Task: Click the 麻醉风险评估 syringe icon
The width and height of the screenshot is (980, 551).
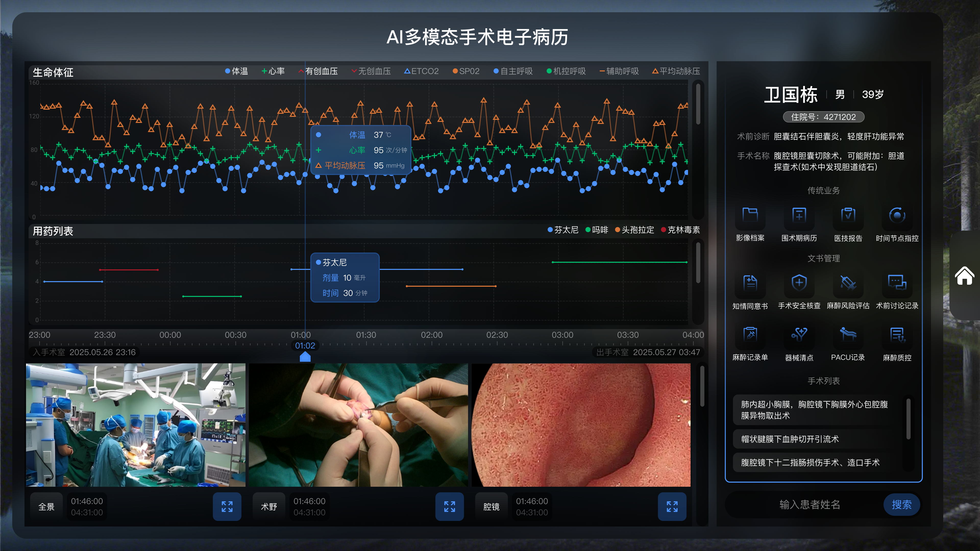Action: click(x=848, y=283)
